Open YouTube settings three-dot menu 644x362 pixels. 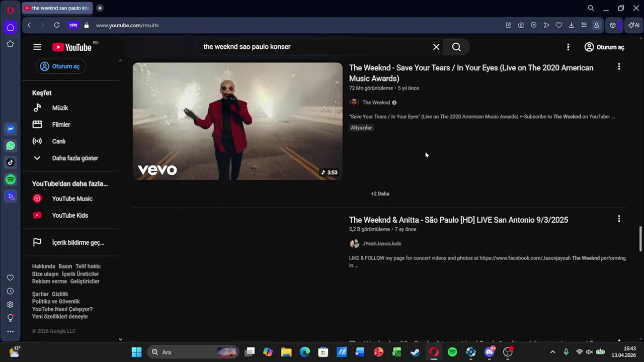pyautogui.click(x=568, y=47)
